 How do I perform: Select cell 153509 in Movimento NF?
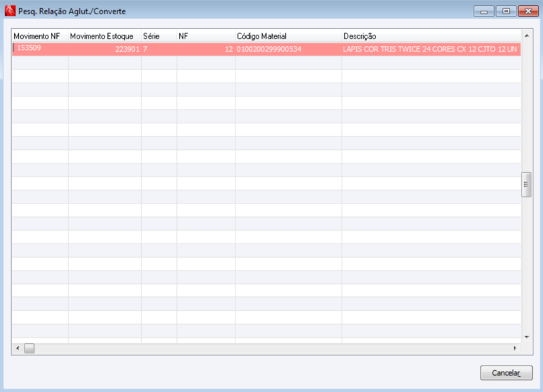(x=40, y=49)
